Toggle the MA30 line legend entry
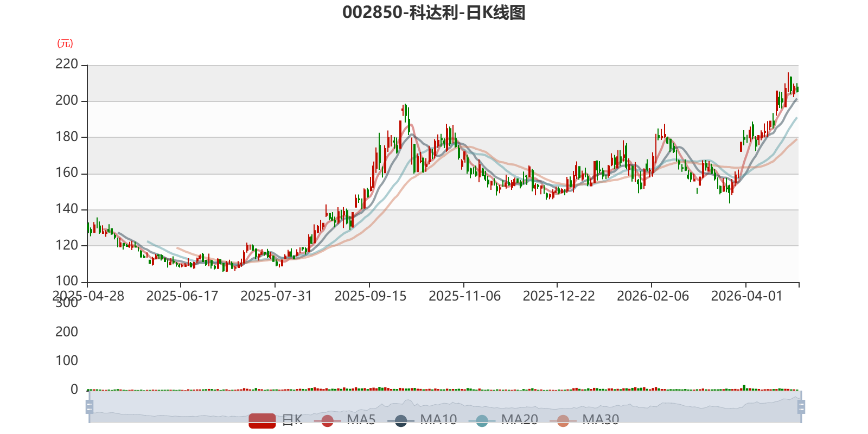The height and width of the screenshot is (434, 868). click(x=584, y=420)
